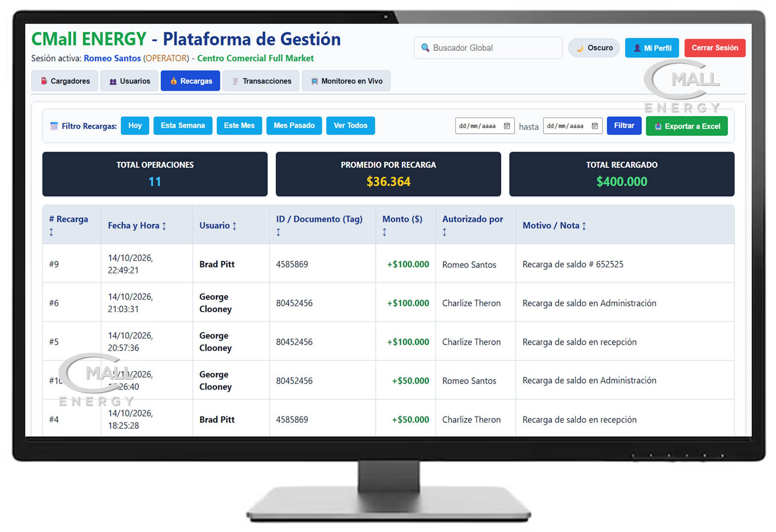This screenshot has width=776, height=532.
Task: Click Romeo Santos in row #9
Action: [469, 265]
